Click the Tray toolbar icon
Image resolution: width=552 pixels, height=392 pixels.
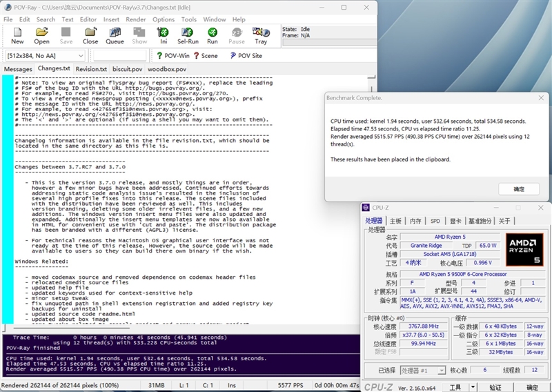pos(261,35)
